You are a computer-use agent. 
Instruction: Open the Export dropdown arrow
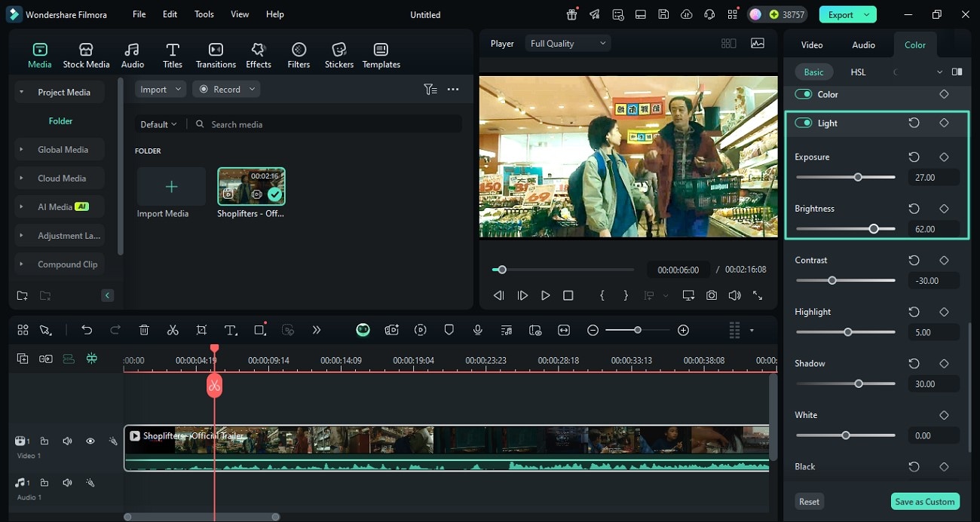tap(868, 14)
